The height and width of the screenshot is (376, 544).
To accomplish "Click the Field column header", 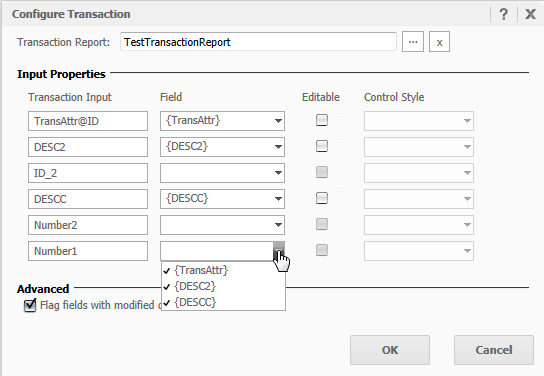I will (171, 97).
